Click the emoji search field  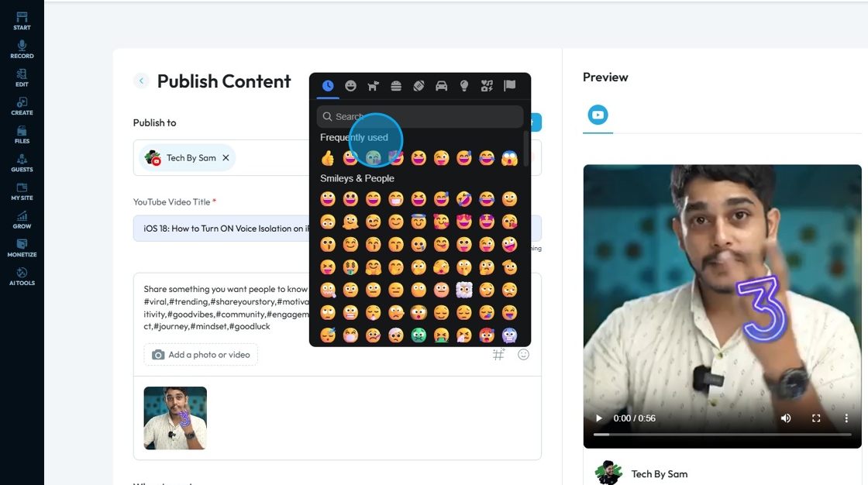(x=419, y=116)
